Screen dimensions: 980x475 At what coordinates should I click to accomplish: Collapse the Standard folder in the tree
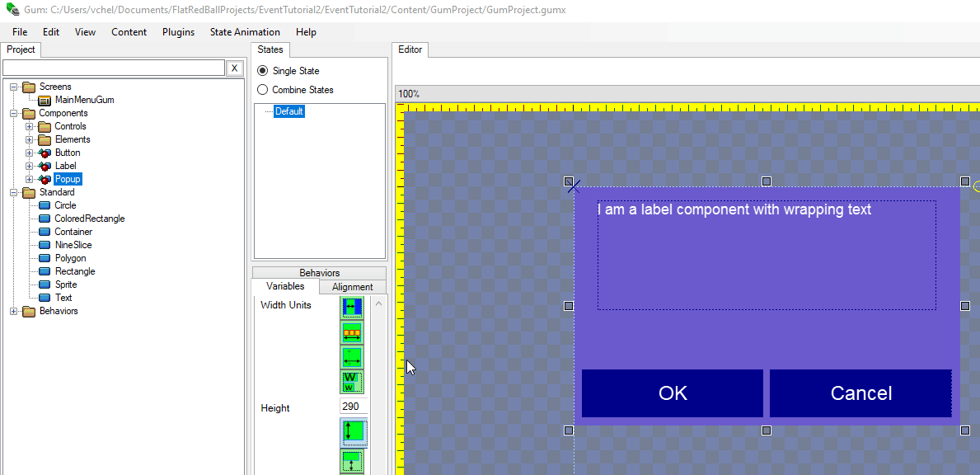(x=14, y=192)
